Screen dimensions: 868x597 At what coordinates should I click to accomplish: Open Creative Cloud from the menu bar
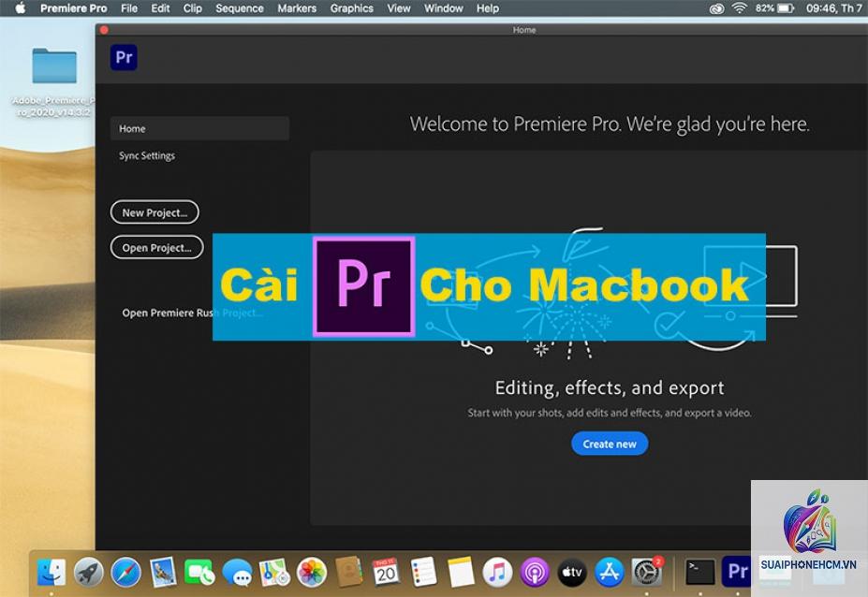coord(716,8)
